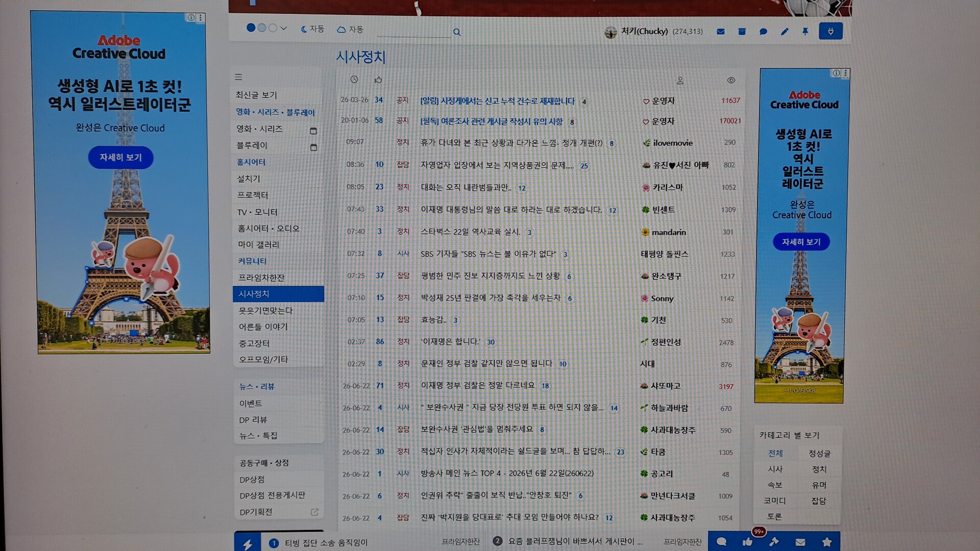Click the blue plug button at top right
This screenshot has width=980, height=551.
[x=830, y=31]
